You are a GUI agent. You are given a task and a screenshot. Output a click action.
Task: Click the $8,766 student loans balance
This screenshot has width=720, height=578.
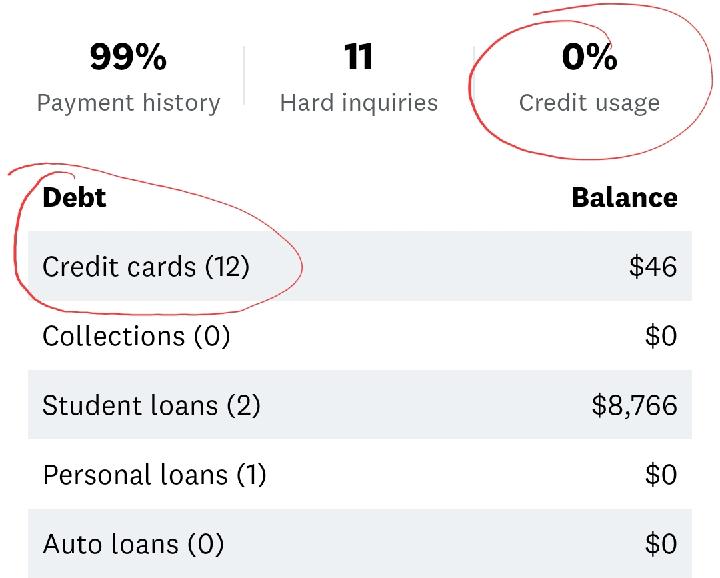coord(634,405)
